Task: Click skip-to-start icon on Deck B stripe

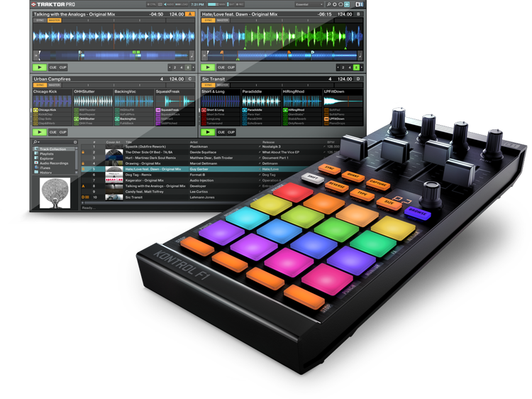Action: tap(204, 55)
